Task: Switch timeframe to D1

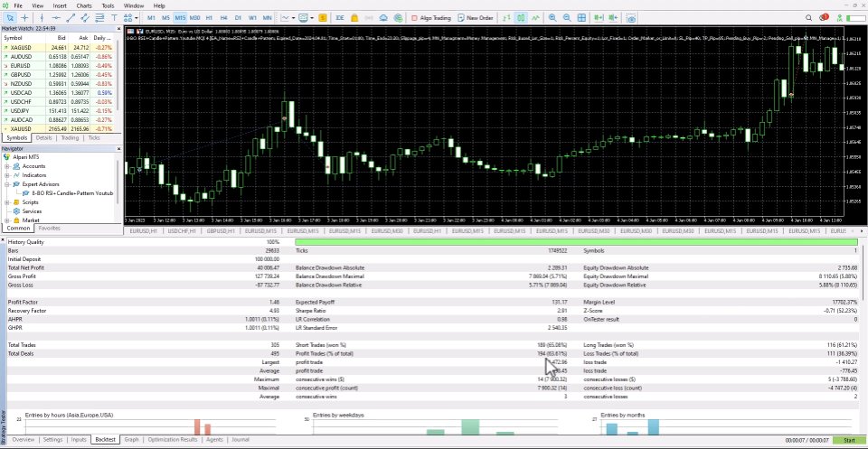Action: [x=238, y=18]
